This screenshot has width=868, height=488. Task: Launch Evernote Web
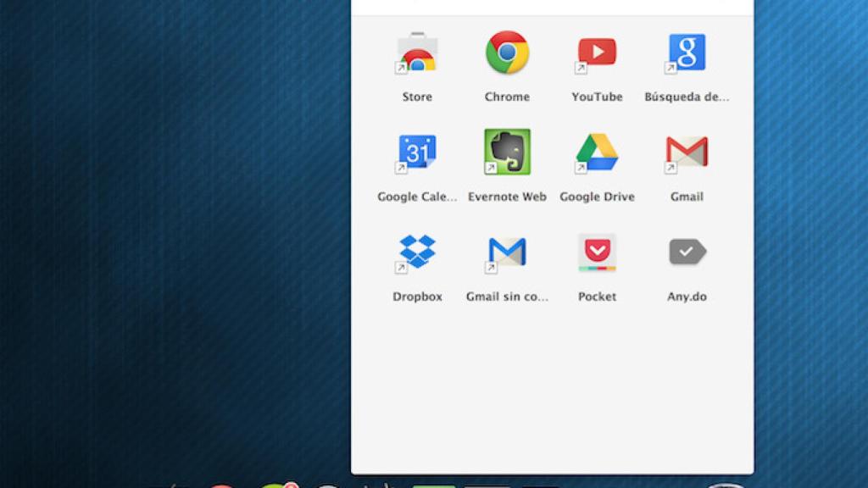tap(506, 152)
